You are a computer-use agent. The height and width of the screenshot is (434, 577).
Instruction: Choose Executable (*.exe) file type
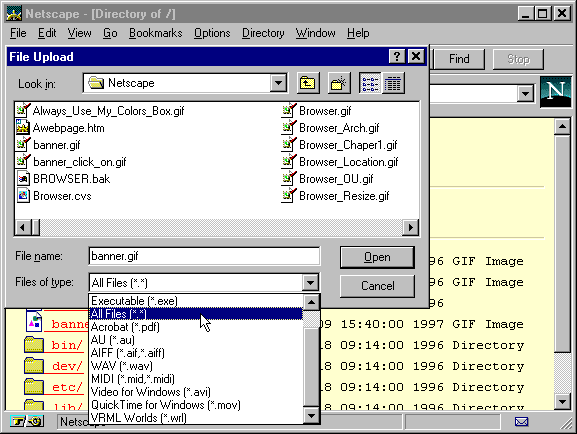coord(196,301)
